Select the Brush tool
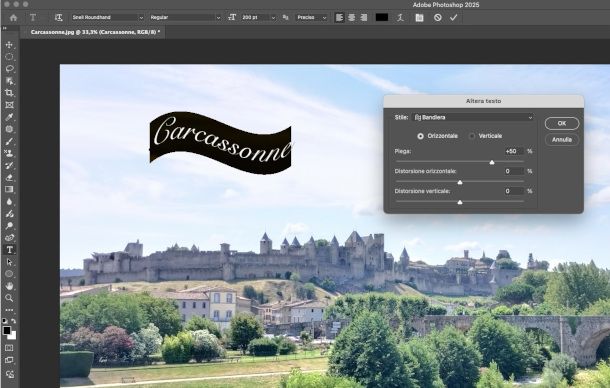This screenshot has width=610, height=388. pyautogui.click(x=9, y=141)
